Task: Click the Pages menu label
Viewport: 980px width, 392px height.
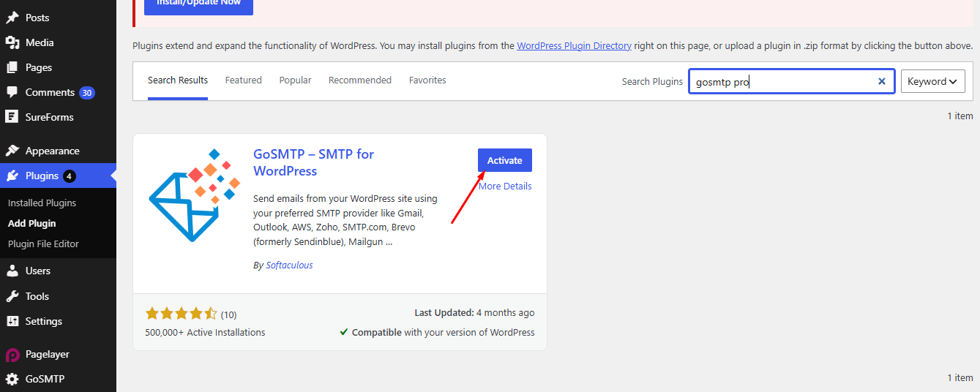Action: pos(39,67)
